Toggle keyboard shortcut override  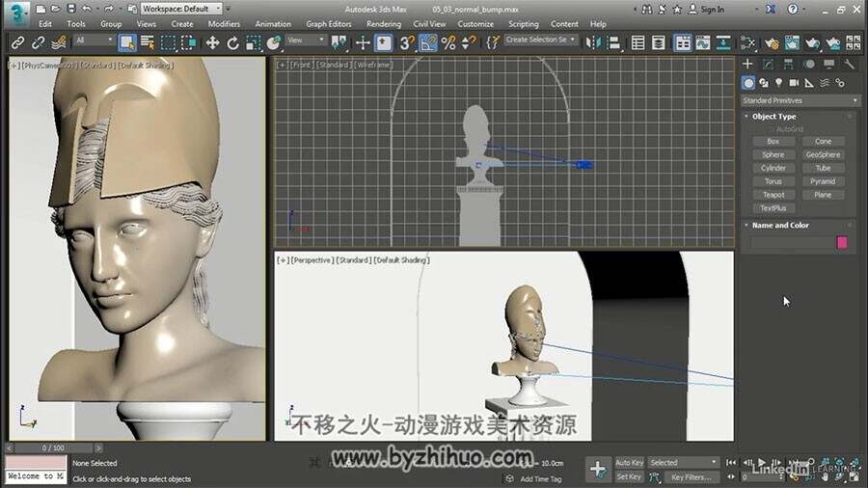(384, 42)
